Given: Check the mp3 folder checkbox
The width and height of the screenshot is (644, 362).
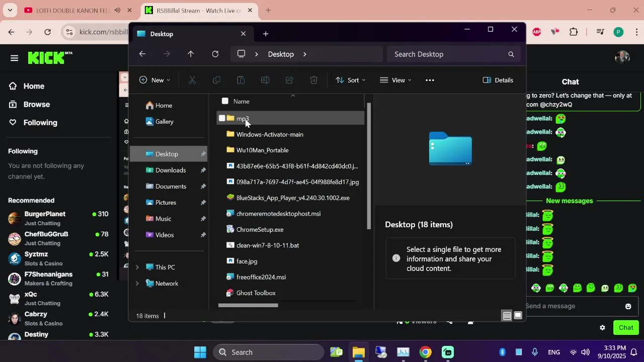Looking at the screenshot, I should [222, 118].
